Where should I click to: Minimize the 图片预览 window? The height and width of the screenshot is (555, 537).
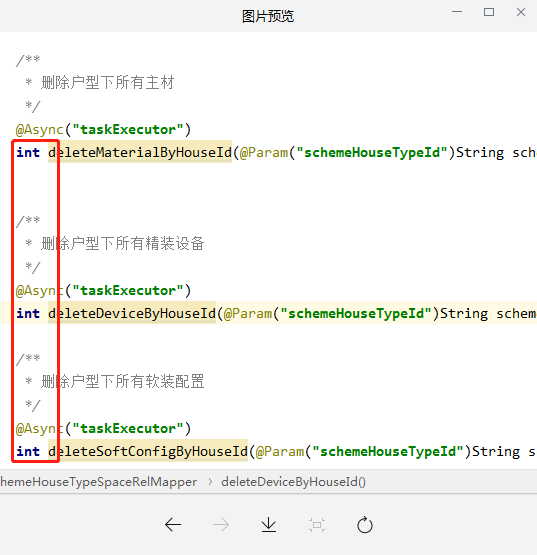pyautogui.click(x=457, y=12)
